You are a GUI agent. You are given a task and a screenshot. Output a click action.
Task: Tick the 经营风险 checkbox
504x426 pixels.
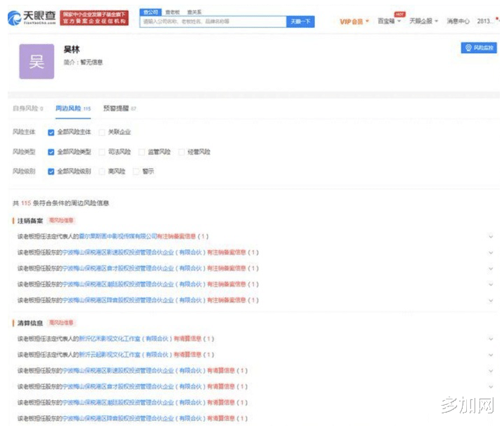tap(181, 152)
